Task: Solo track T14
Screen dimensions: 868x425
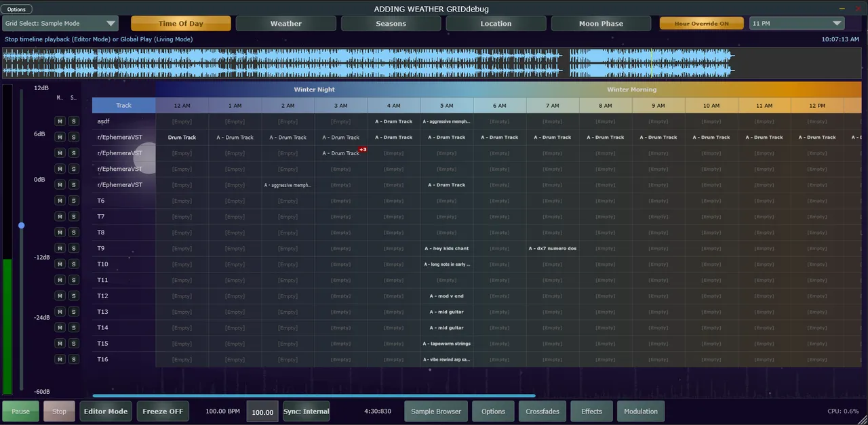Action: pos(73,327)
